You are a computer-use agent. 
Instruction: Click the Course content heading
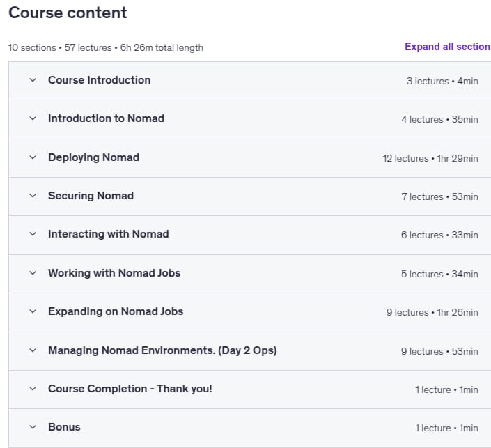(68, 13)
